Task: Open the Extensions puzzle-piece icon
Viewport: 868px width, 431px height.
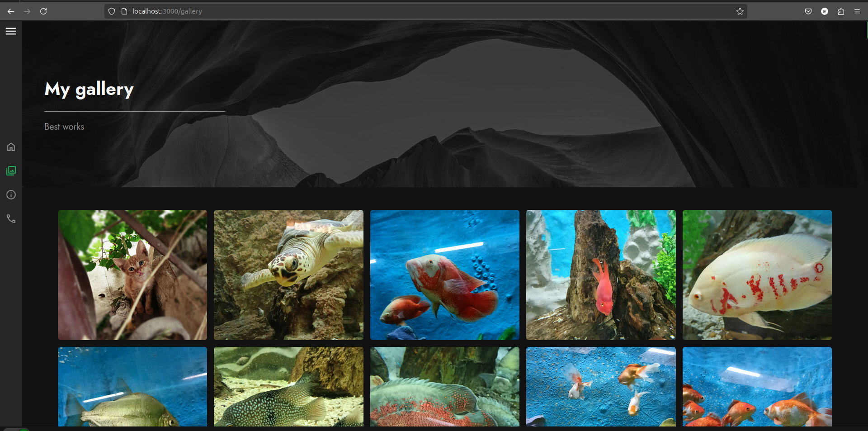Action: (841, 11)
